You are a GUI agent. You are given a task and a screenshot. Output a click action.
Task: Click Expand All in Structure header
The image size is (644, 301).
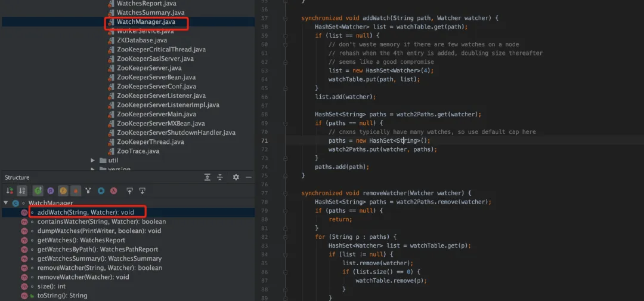(x=208, y=177)
